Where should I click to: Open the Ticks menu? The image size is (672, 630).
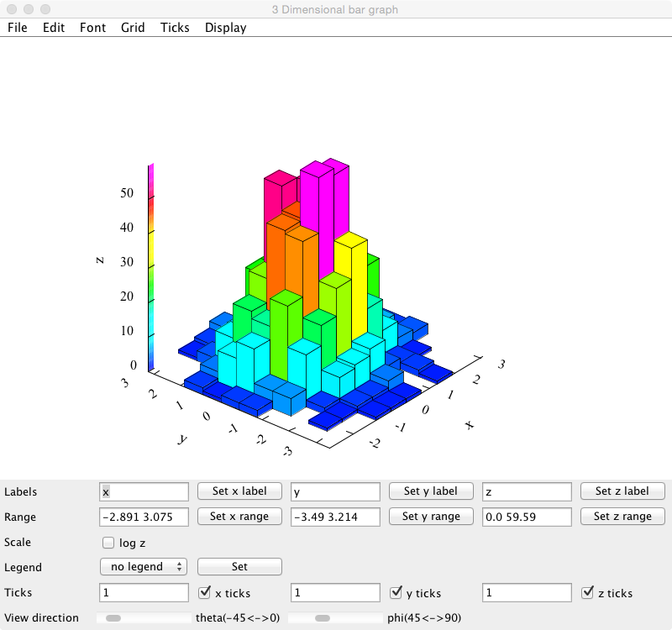coord(175,28)
